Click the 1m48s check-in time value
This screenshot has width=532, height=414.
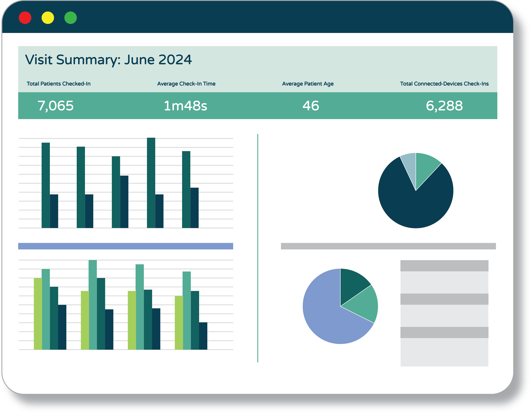tap(185, 106)
